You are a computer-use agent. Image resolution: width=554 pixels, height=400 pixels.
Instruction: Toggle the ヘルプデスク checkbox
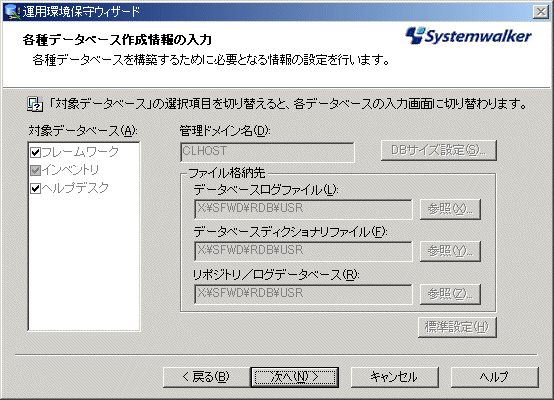pos(35,188)
